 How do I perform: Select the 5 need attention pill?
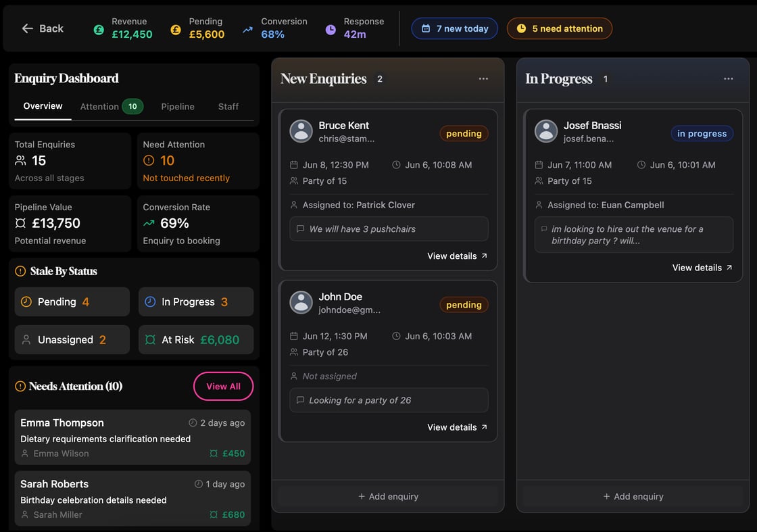point(560,28)
